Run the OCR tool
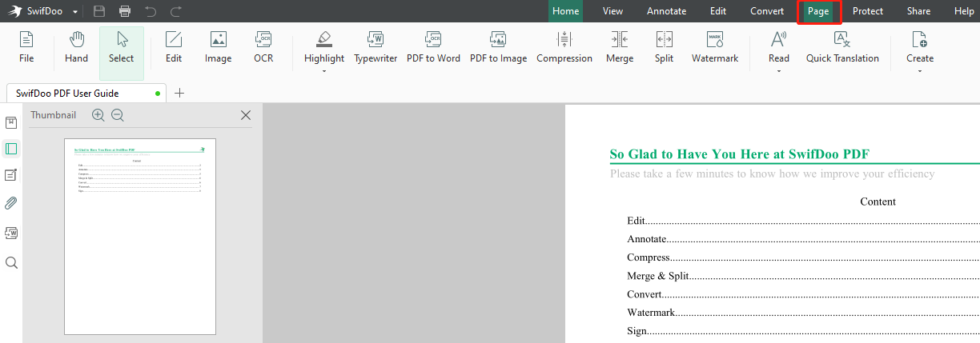The width and height of the screenshot is (980, 343). pos(263,47)
